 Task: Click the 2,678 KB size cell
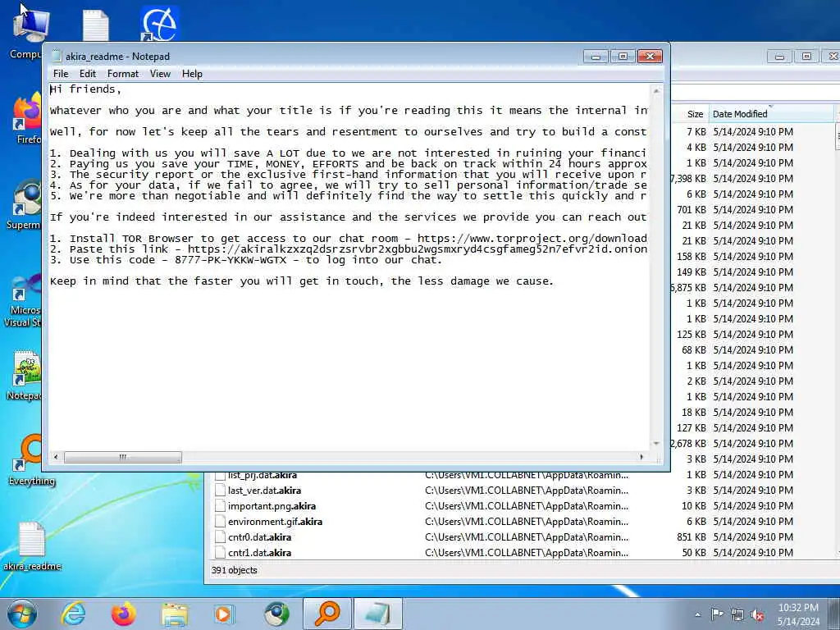tap(688, 444)
